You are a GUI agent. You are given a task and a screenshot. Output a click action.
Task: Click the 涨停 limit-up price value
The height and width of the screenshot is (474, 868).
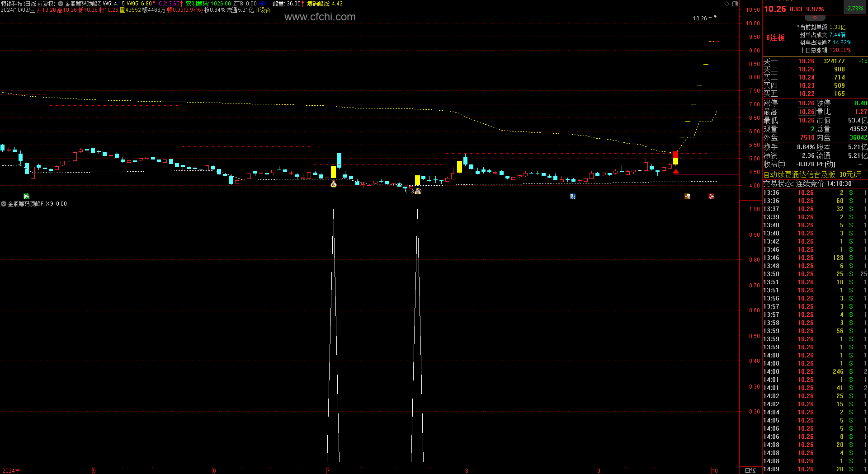pyautogui.click(x=806, y=103)
